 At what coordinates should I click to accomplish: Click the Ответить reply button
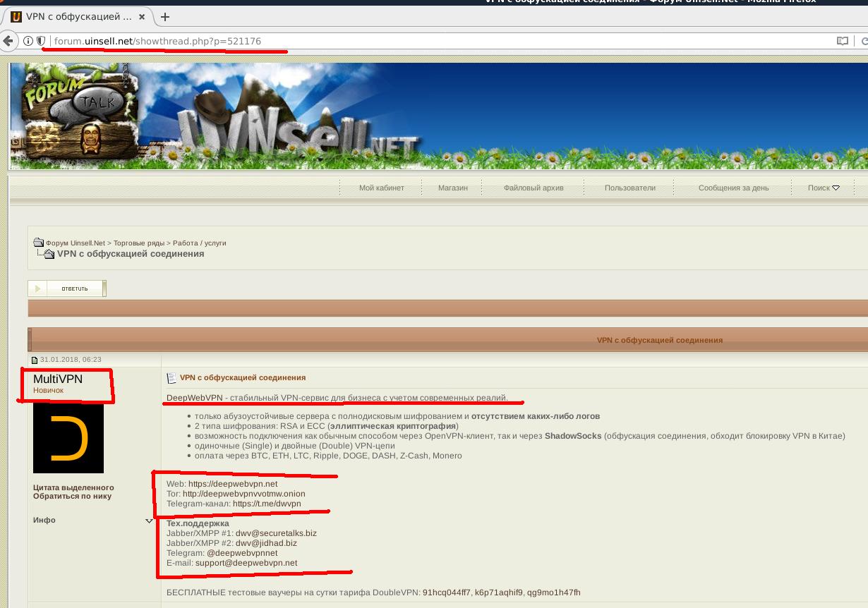click(67, 288)
